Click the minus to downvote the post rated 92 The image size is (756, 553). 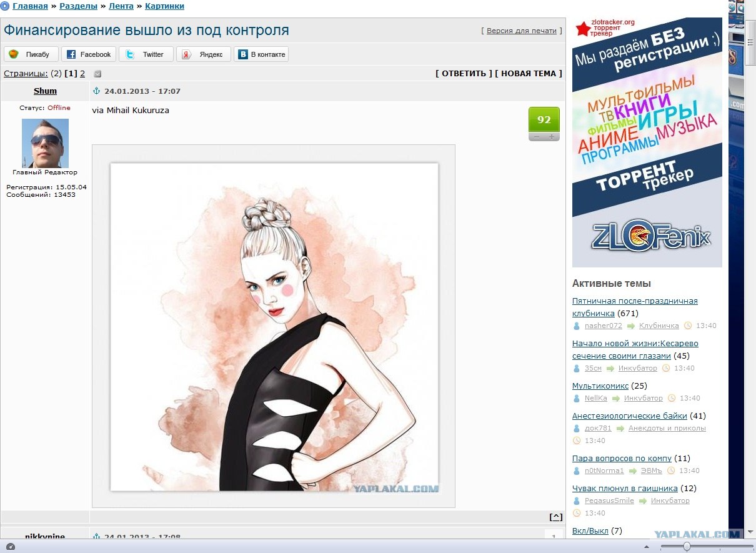click(536, 137)
